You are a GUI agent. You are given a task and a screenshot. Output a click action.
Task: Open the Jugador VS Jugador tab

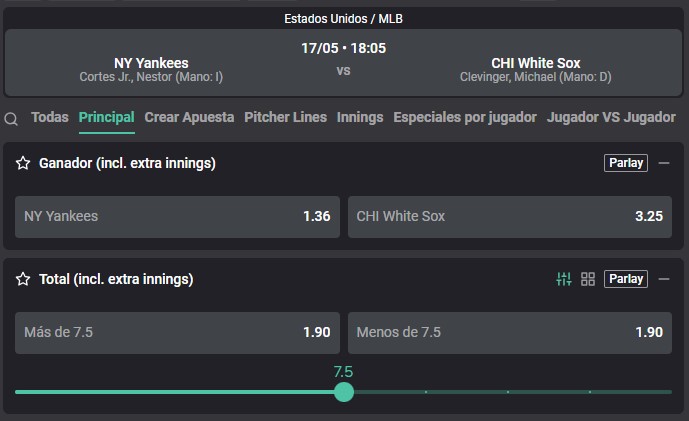[611, 117]
